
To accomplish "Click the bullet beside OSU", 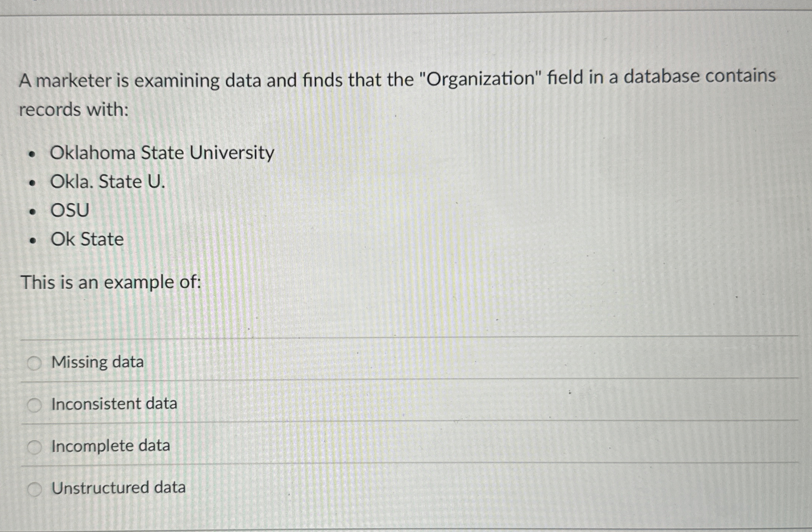I will pyautogui.click(x=33, y=211).
